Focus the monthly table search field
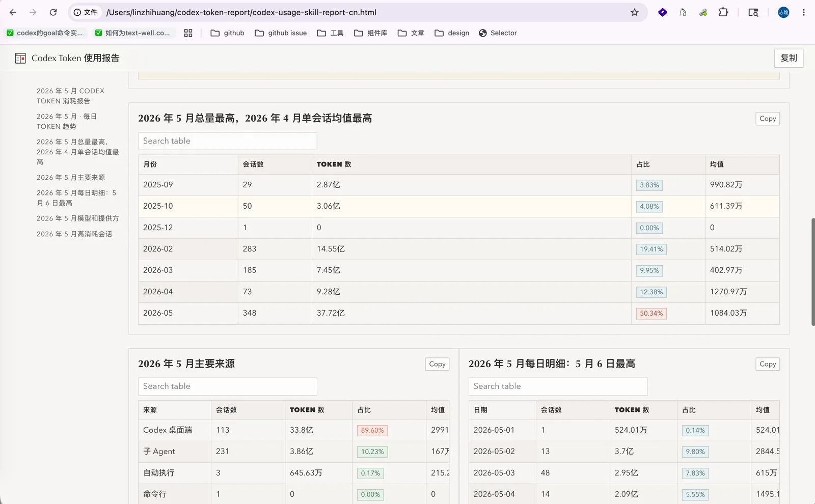The image size is (815, 504). pyautogui.click(x=228, y=141)
